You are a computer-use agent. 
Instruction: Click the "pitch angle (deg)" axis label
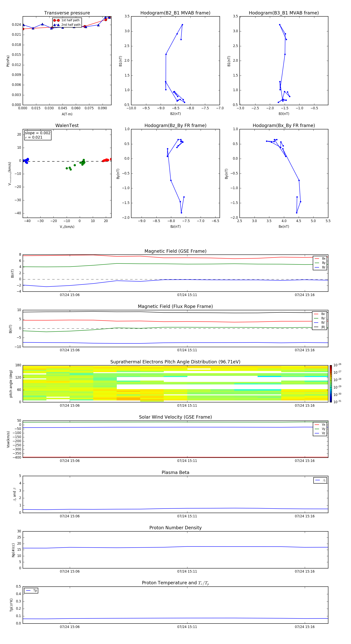coord(11,384)
